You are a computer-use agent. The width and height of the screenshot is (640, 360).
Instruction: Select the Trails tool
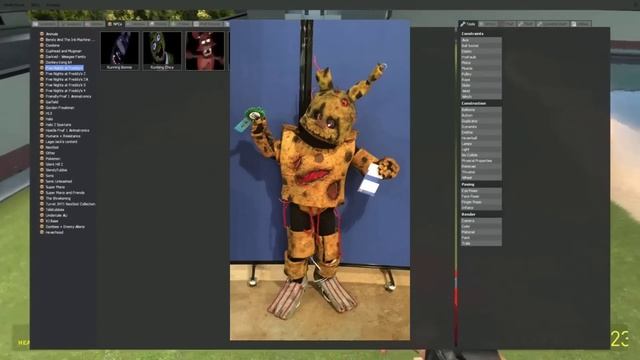(481, 244)
